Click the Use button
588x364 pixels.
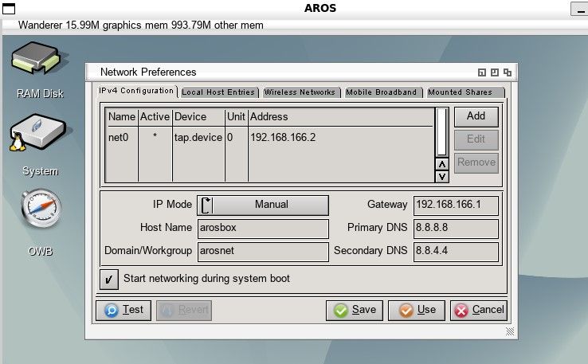[417, 311]
